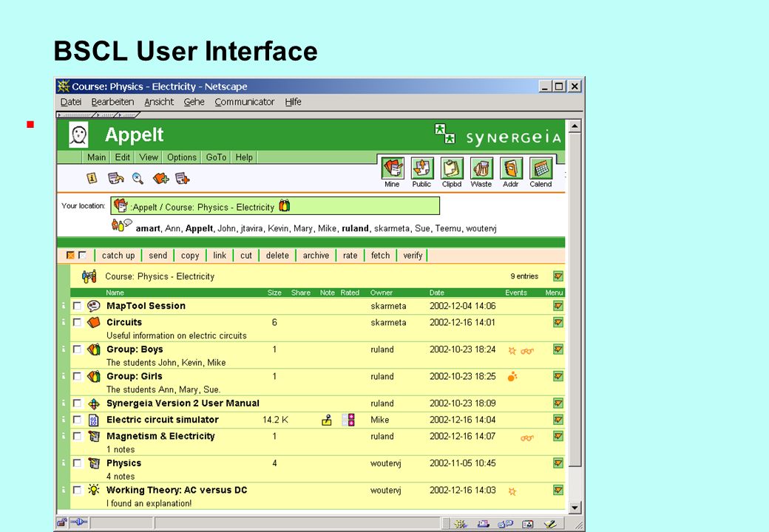The height and width of the screenshot is (532, 769).
Task: Open the menu dropdown for Group: Boys
Action: pyautogui.click(x=558, y=349)
